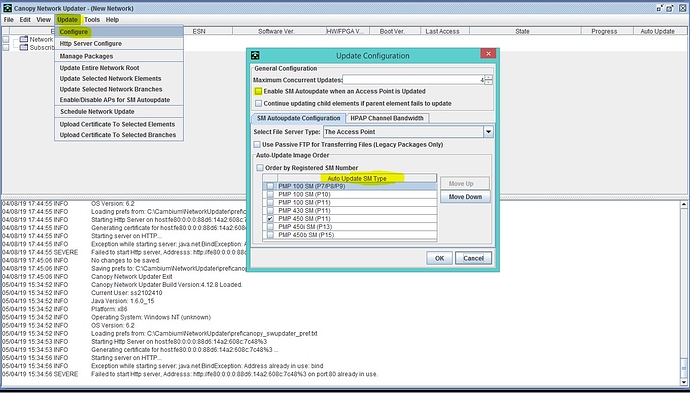Choose Http Server Configure menu entry

click(x=119, y=44)
